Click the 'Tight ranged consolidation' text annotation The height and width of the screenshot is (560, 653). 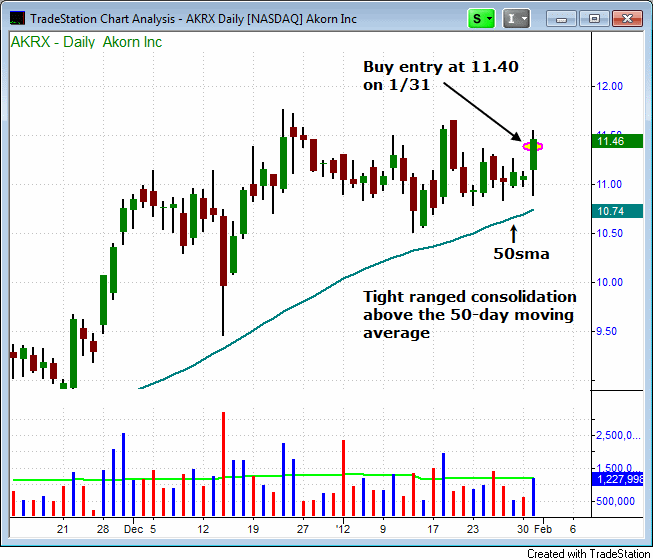[x=470, y=315]
